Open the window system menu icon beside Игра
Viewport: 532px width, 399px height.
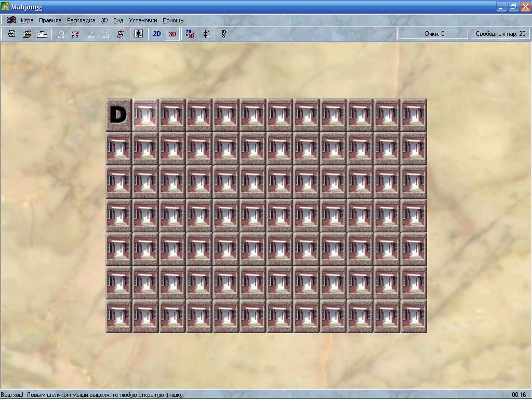click(x=11, y=20)
